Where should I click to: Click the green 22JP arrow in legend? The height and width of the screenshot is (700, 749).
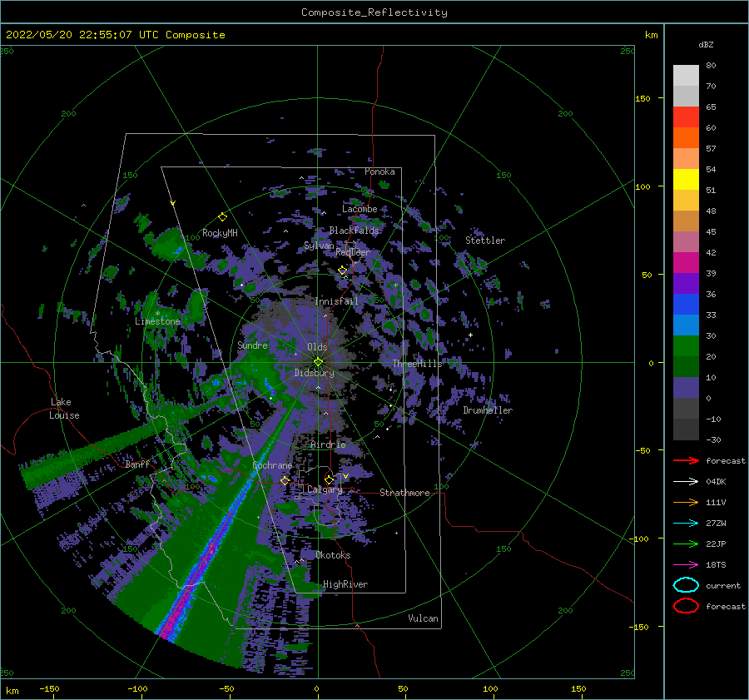686,544
